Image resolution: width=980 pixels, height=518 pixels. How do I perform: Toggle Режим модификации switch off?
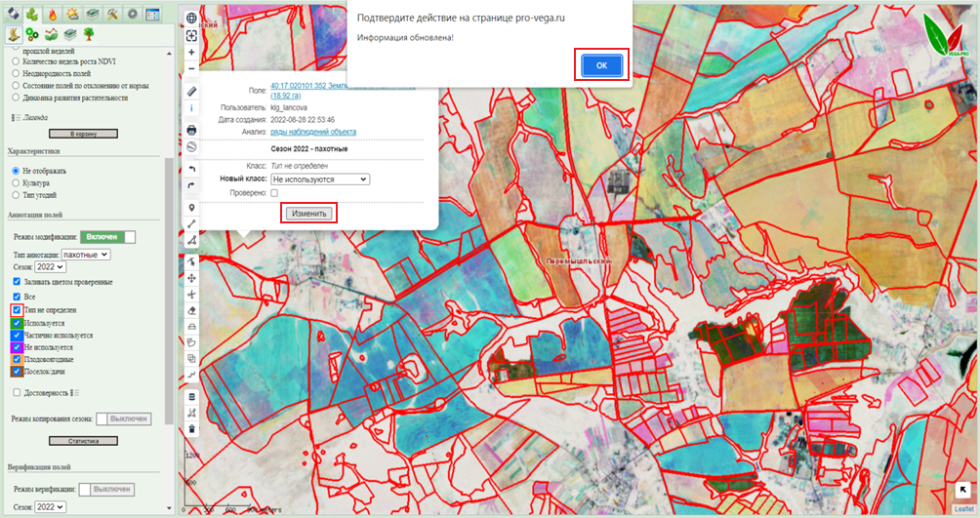pyautogui.click(x=107, y=236)
